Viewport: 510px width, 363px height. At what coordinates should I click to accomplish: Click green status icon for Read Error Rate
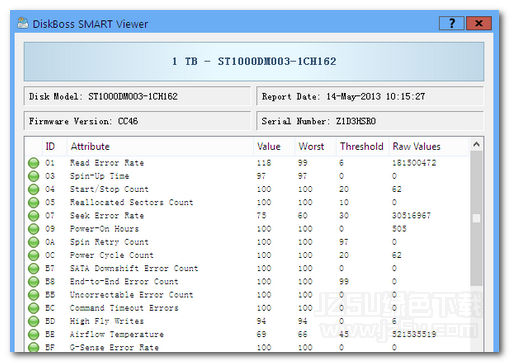click(x=33, y=163)
